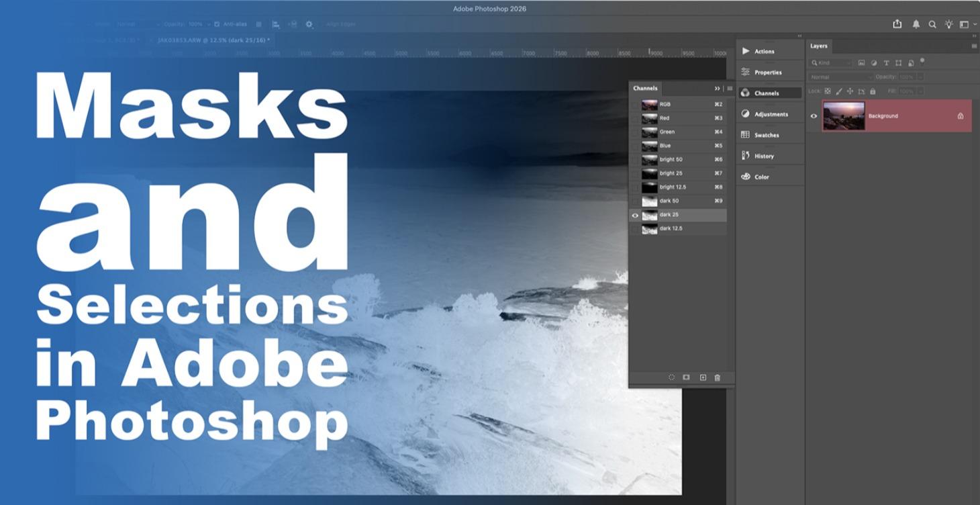This screenshot has height=505, width=980.
Task: Show the Green channel visibility box
Action: (635, 132)
